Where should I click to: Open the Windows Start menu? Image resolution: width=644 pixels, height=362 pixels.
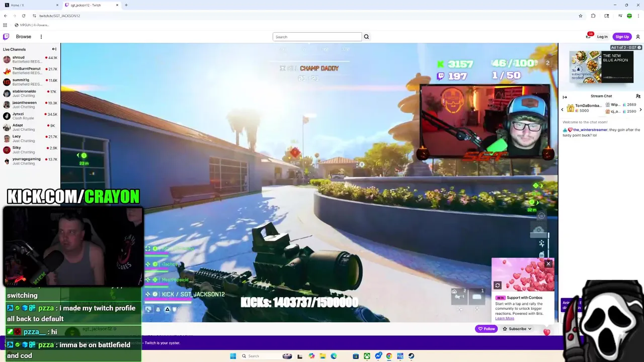click(x=233, y=356)
